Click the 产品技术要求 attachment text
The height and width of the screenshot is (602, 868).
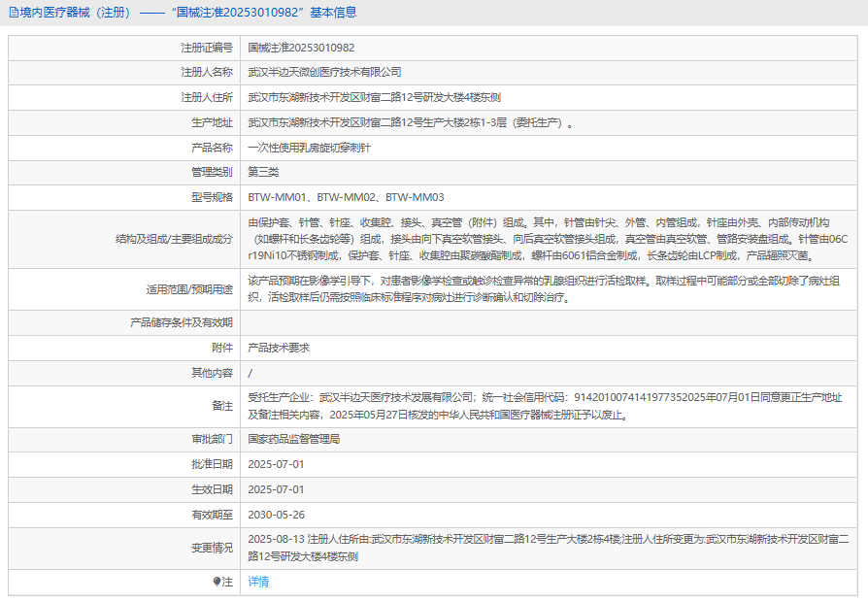(x=279, y=348)
